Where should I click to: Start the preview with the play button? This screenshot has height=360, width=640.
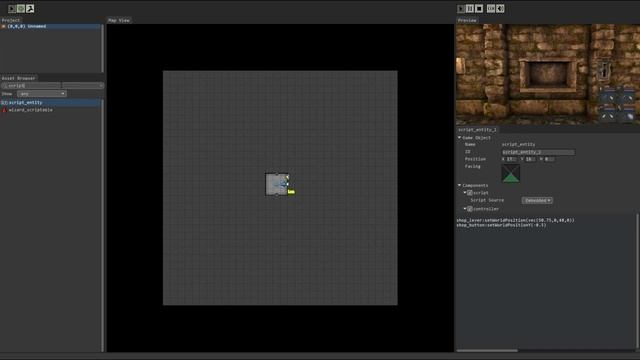point(461,9)
